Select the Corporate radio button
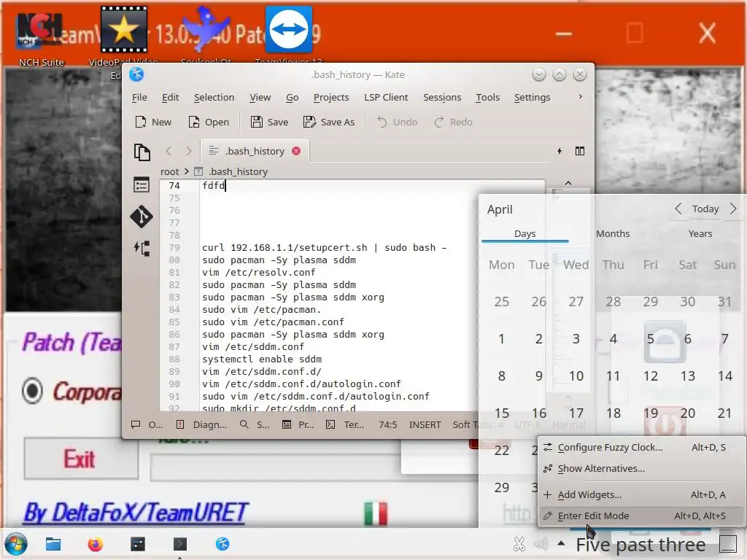 (x=32, y=391)
